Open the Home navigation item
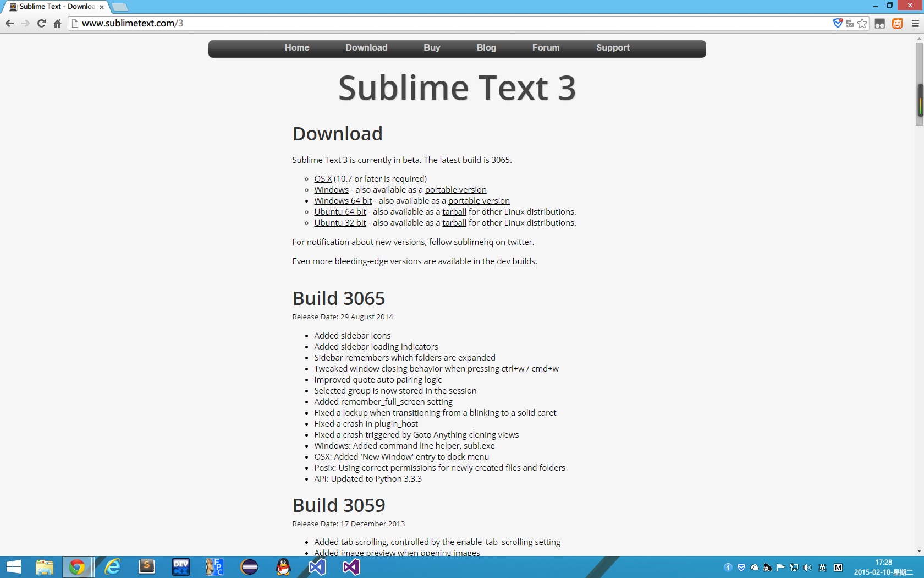924x578 pixels. [x=297, y=48]
